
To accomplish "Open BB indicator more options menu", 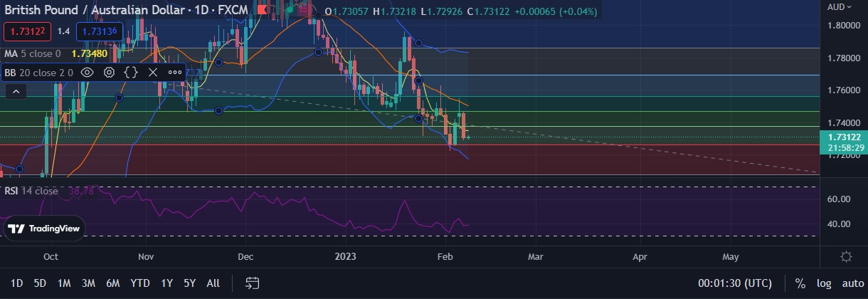I will (x=175, y=72).
